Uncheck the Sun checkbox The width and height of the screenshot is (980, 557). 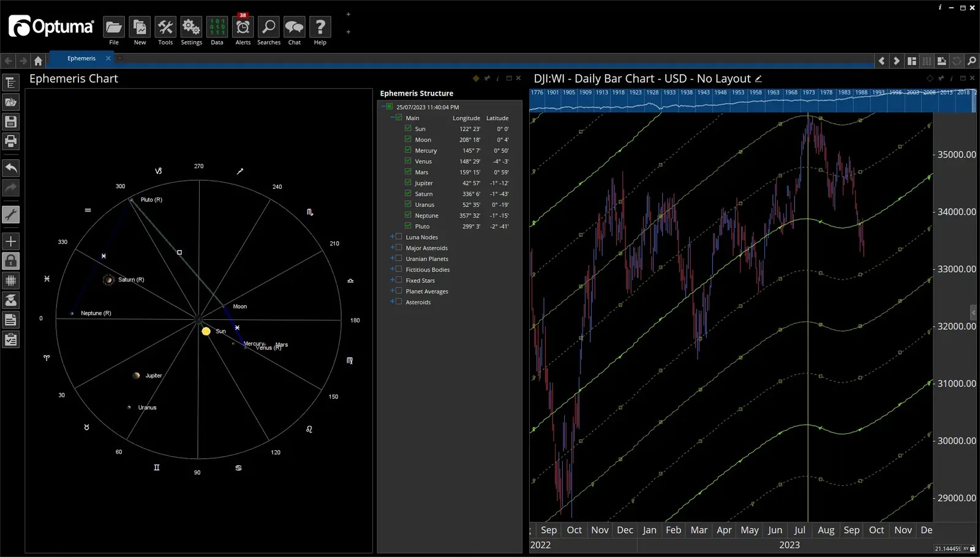pos(408,129)
